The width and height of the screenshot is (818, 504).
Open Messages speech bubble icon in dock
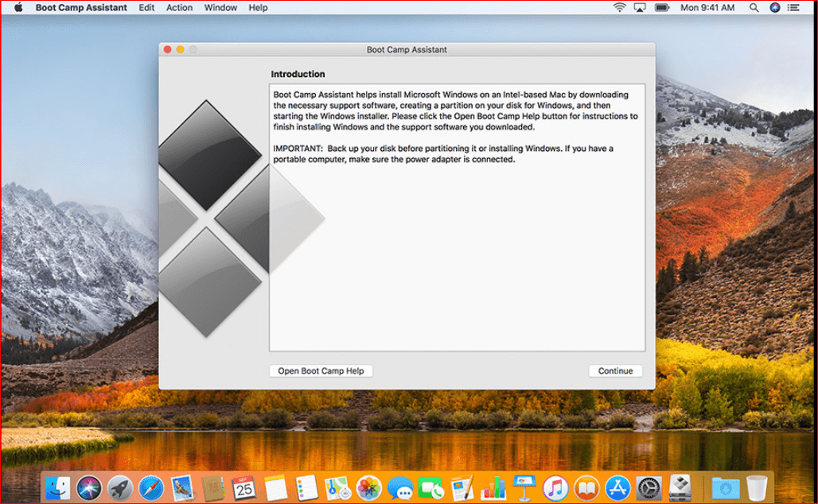coord(400,488)
